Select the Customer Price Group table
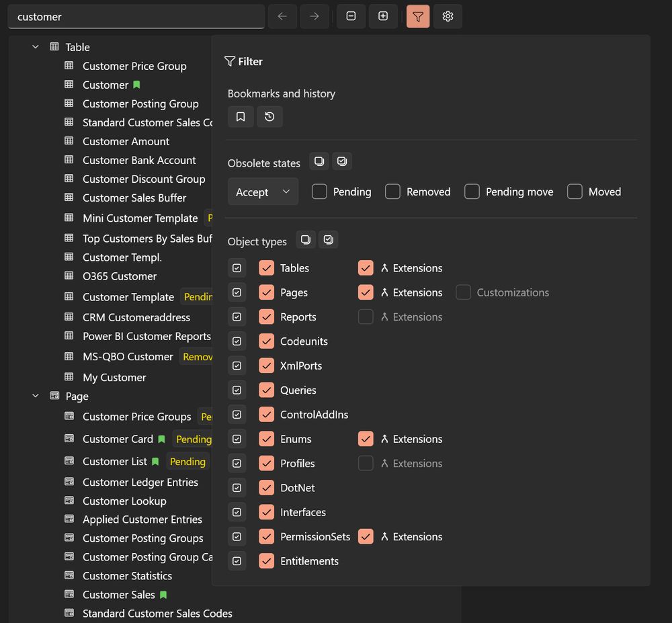 pos(134,66)
